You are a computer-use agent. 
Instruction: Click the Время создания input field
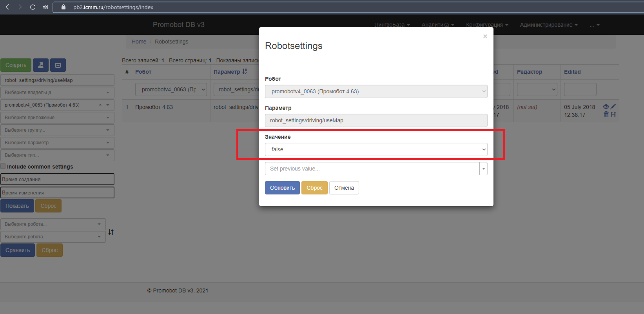coord(57,179)
